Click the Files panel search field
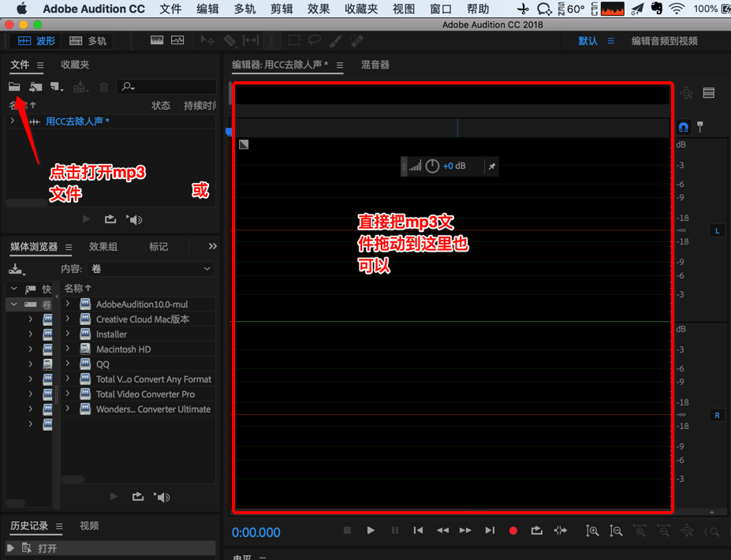 coord(166,87)
